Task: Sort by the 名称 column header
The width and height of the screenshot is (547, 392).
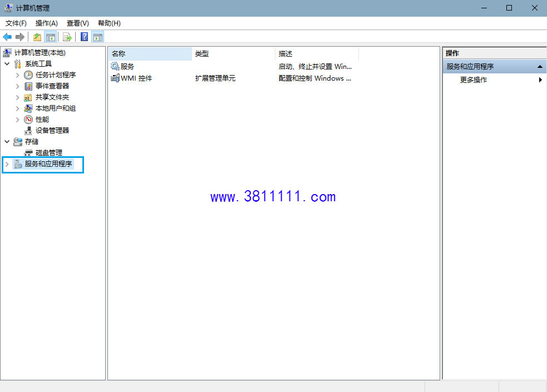Action: tap(150, 54)
